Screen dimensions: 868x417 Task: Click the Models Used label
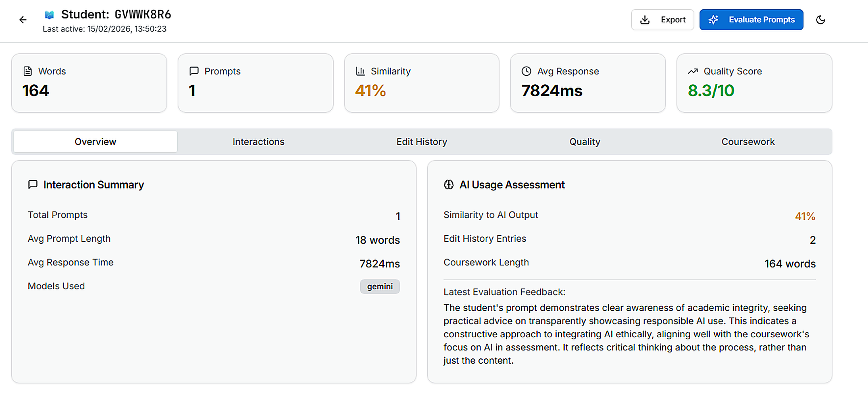coord(56,286)
